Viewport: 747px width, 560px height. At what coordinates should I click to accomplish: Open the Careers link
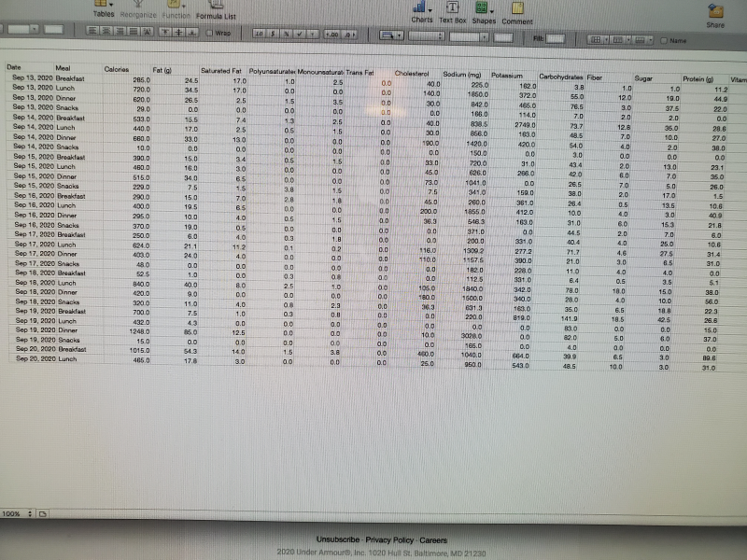pos(432,539)
